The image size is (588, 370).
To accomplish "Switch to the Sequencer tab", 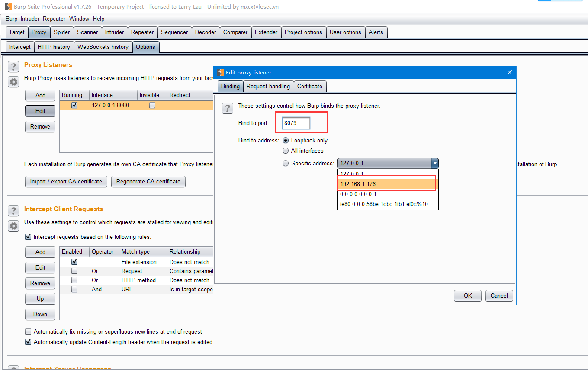I will (x=174, y=32).
